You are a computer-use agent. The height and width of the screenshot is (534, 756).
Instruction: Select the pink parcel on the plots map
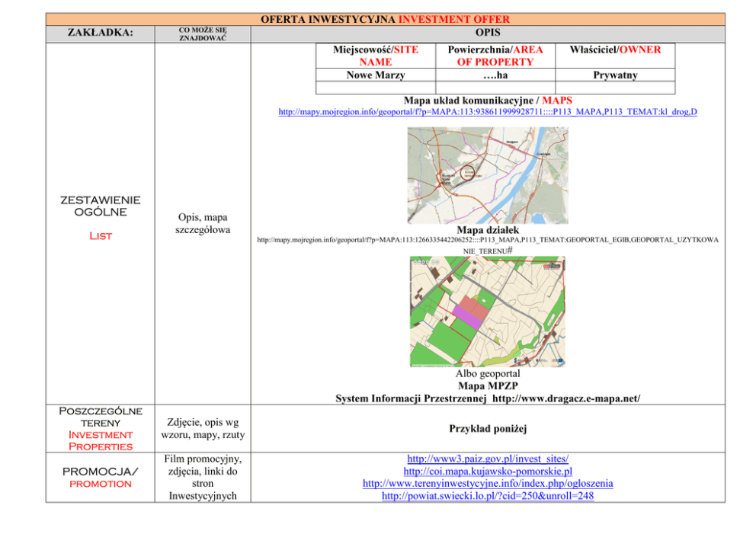469,318
